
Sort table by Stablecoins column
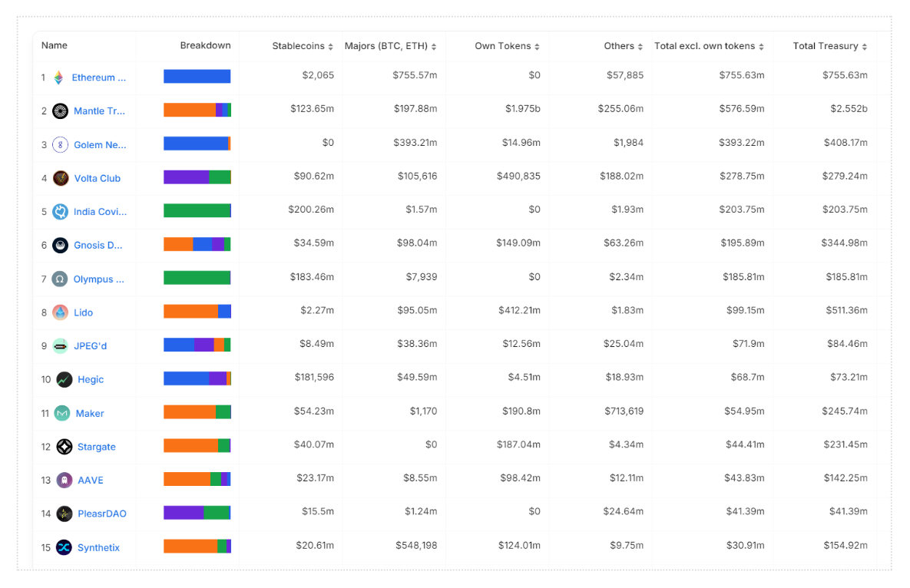(x=303, y=46)
